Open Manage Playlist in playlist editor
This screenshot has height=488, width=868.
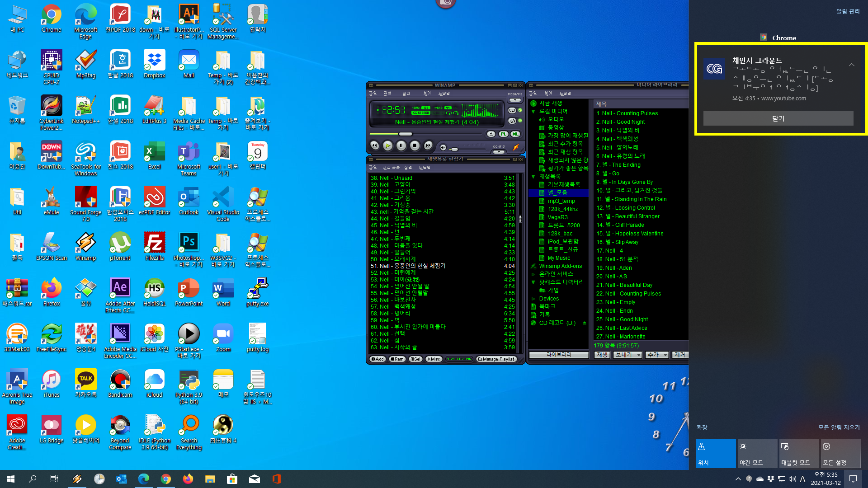point(497,359)
